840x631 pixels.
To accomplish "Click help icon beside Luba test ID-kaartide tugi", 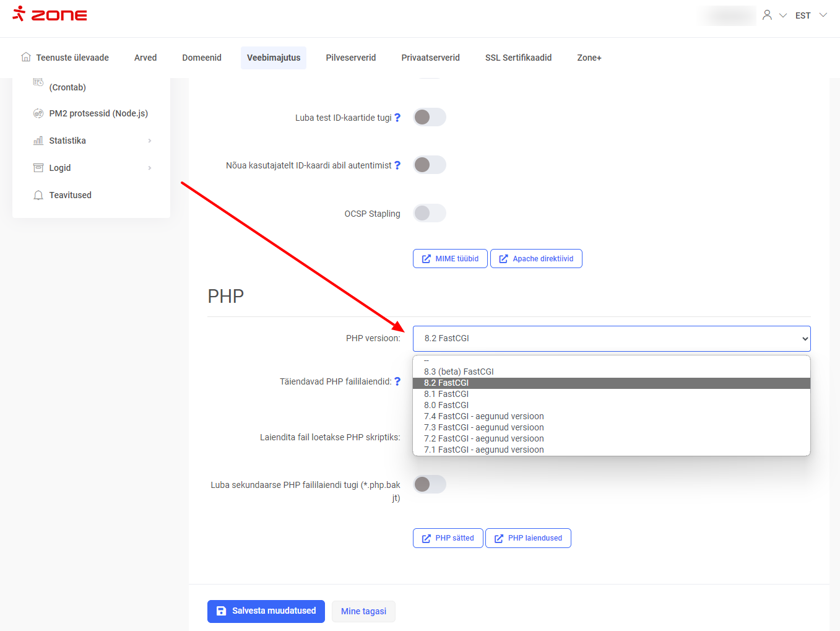I will (x=397, y=118).
